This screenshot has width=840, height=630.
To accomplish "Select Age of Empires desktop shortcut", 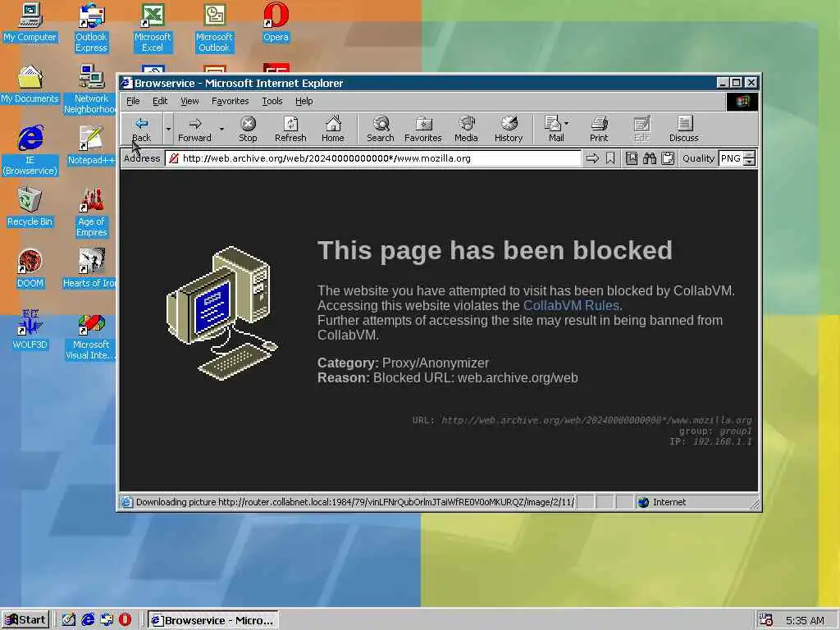I will pyautogui.click(x=91, y=212).
